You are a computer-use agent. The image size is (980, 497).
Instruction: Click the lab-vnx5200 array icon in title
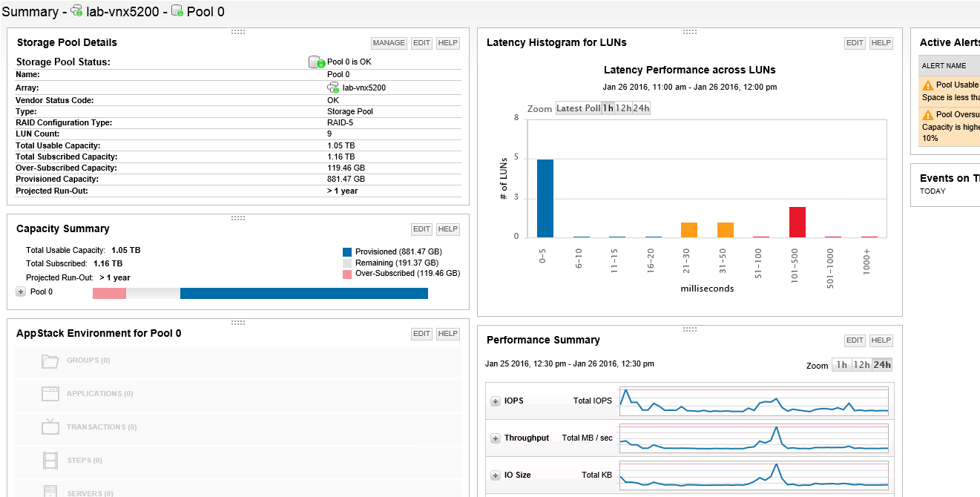click(x=76, y=11)
